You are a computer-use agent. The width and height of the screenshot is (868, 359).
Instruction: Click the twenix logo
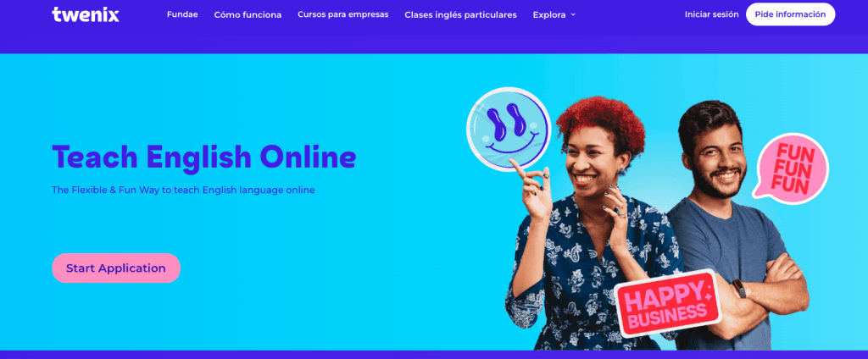(x=86, y=14)
